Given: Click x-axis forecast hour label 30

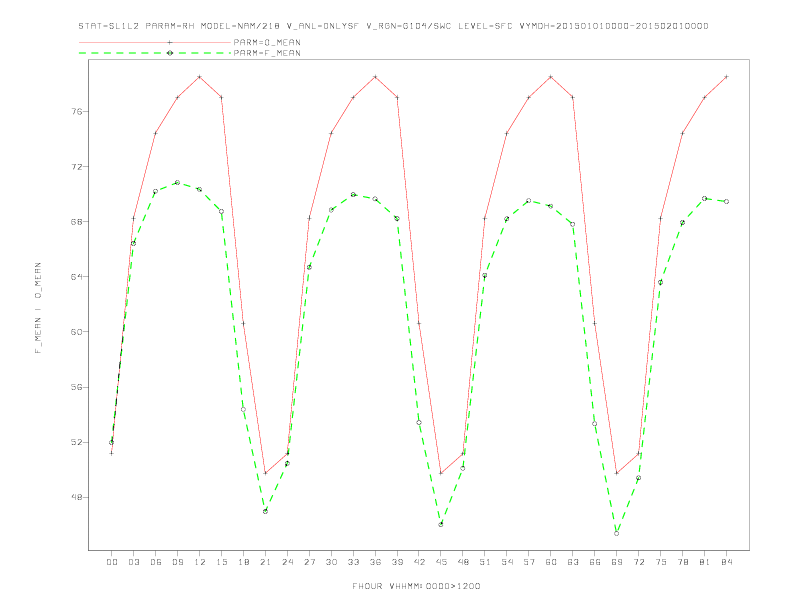Looking at the screenshot, I should 331,562.
